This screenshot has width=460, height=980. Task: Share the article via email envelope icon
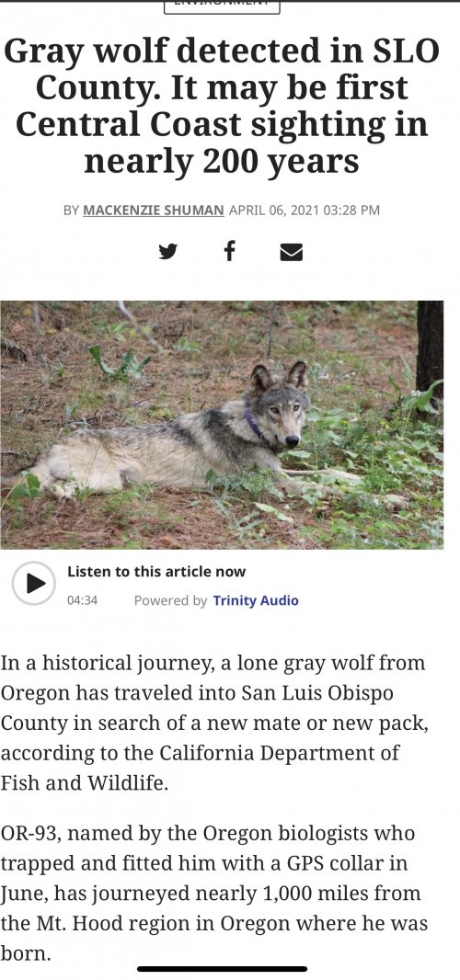(x=291, y=253)
